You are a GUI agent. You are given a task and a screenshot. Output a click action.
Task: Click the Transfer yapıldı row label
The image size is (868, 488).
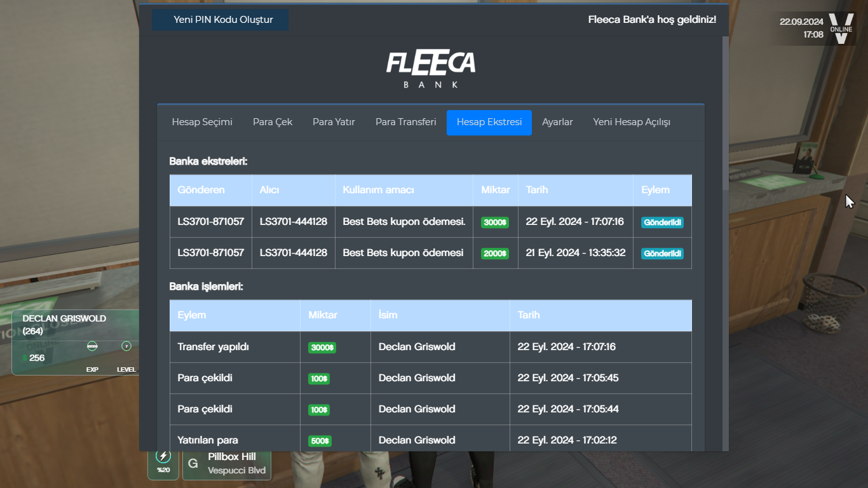(214, 347)
